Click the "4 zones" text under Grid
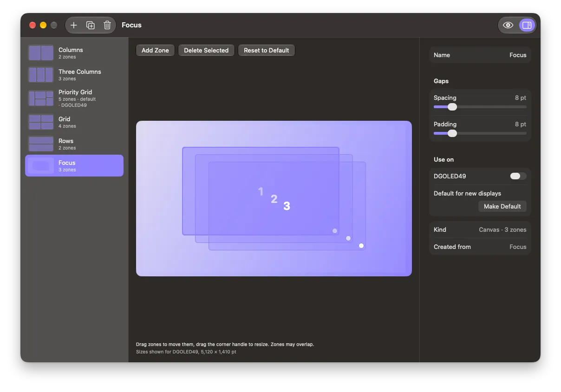The image size is (561, 392). coord(67,126)
